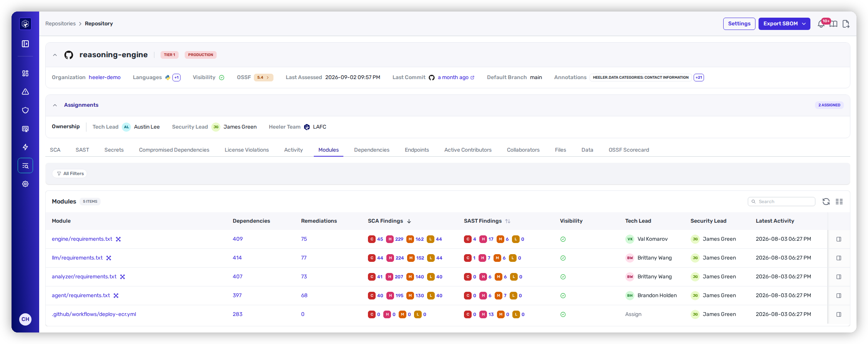Image resolution: width=868 pixels, height=344 pixels.
Task: Open the graph icon beside engine/requirements.txt
Action: coord(118,239)
